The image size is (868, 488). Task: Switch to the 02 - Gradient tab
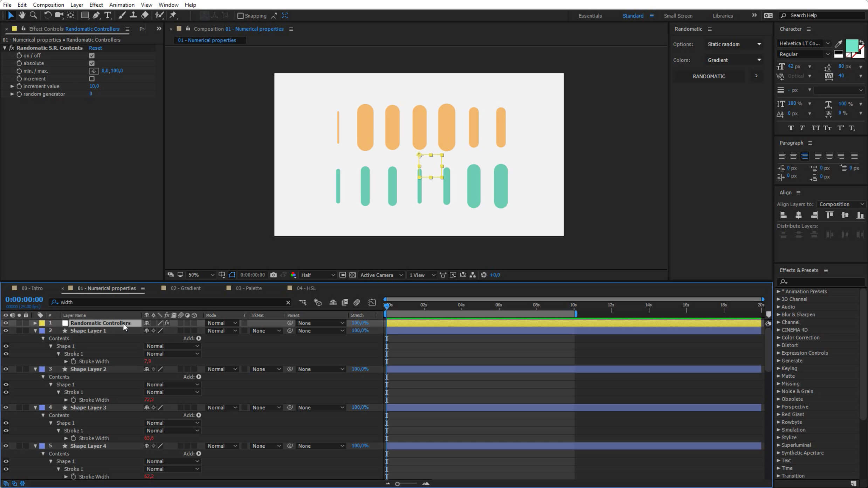click(x=185, y=288)
